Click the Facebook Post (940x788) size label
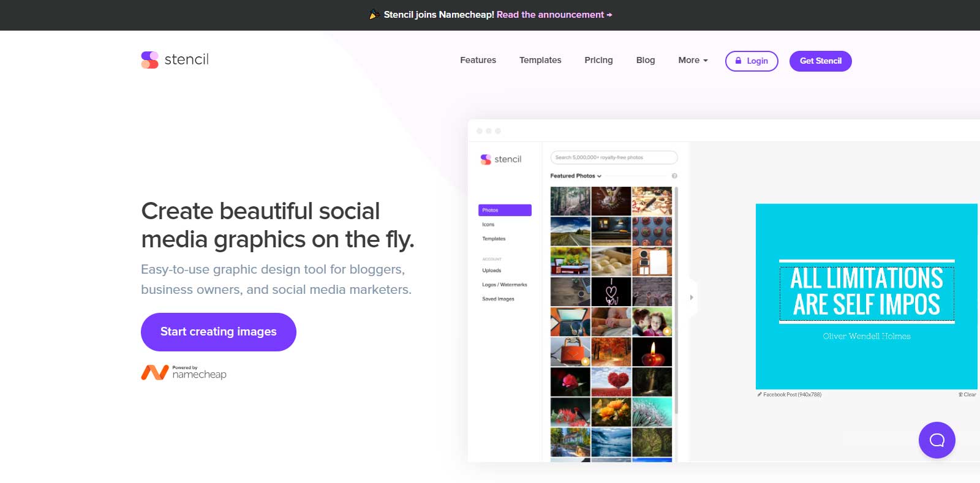The width and height of the screenshot is (980, 483). pos(790,395)
